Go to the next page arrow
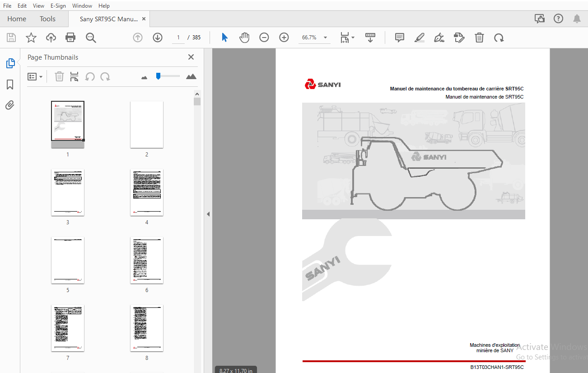588x373 pixels. (x=158, y=38)
